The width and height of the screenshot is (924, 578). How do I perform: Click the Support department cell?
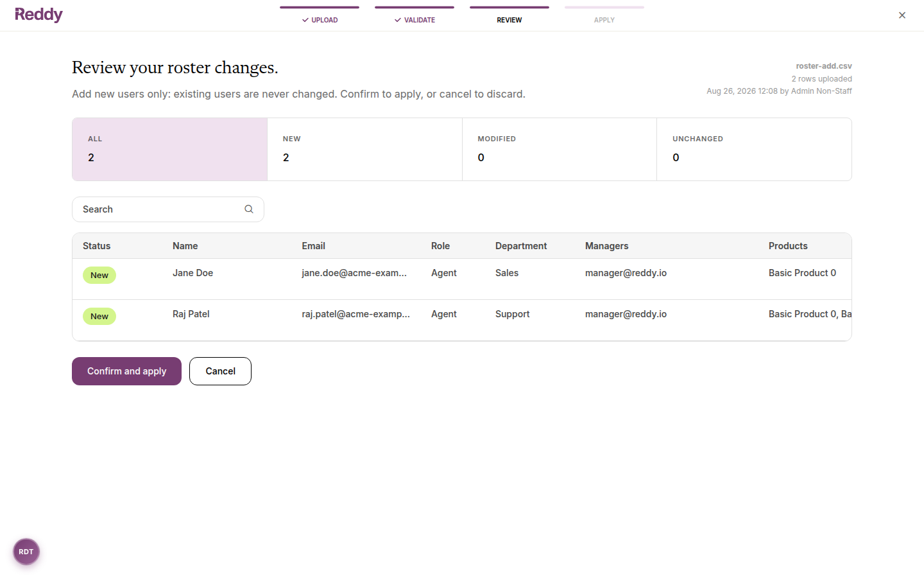(513, 314)
